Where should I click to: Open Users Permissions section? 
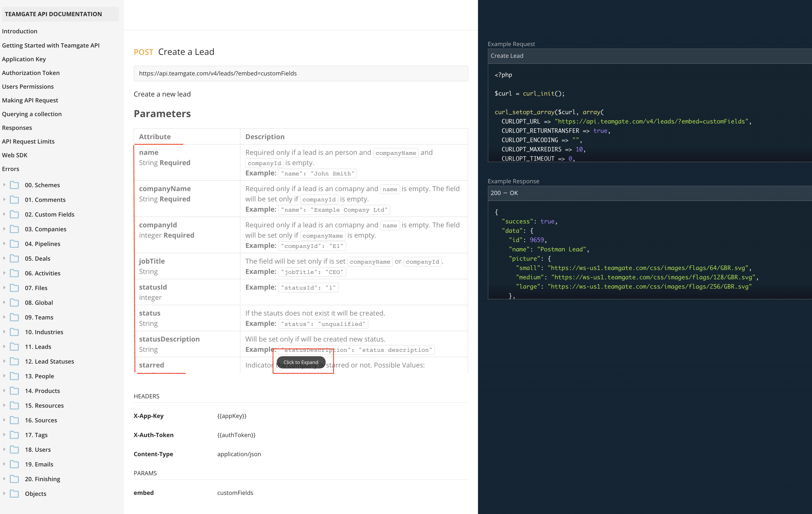(28, 86)
